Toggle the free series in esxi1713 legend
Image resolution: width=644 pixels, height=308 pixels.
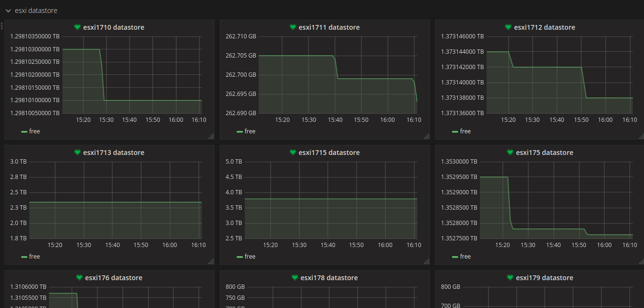[35, 256]
